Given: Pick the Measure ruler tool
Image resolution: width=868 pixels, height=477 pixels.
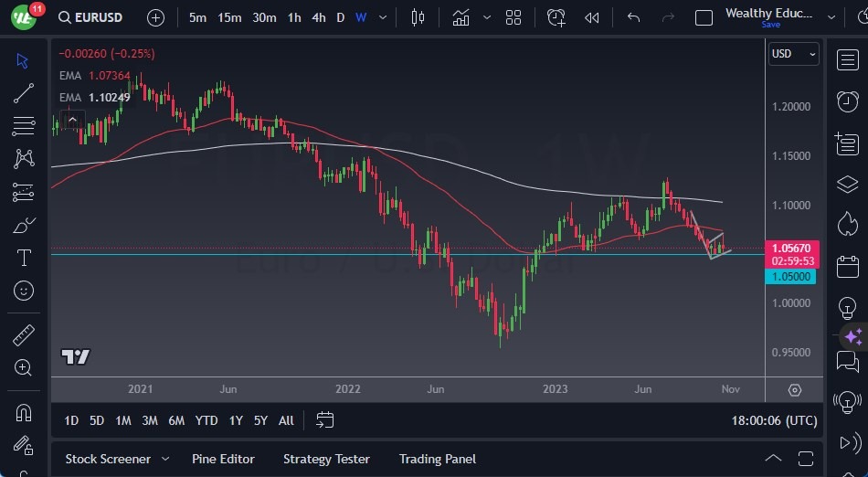Looking at the screenshot, I should [24, 335].
